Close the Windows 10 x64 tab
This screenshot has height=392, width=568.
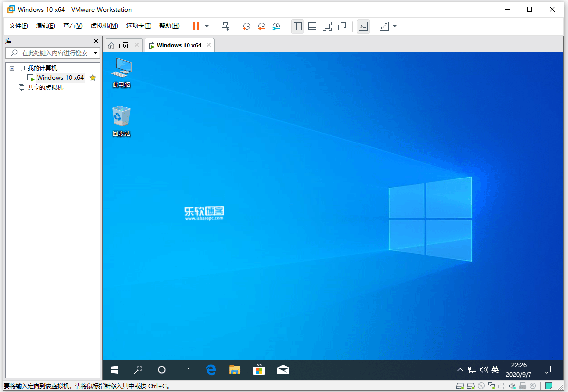coord(209,45)
